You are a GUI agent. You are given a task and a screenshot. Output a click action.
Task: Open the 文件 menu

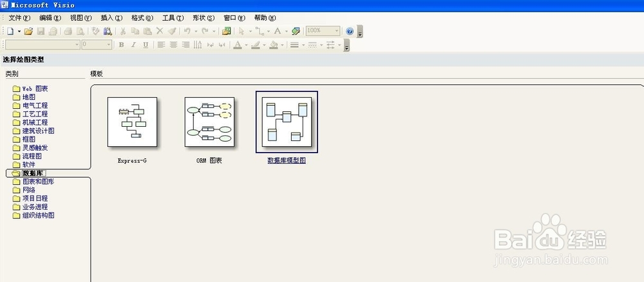[19, 18]
